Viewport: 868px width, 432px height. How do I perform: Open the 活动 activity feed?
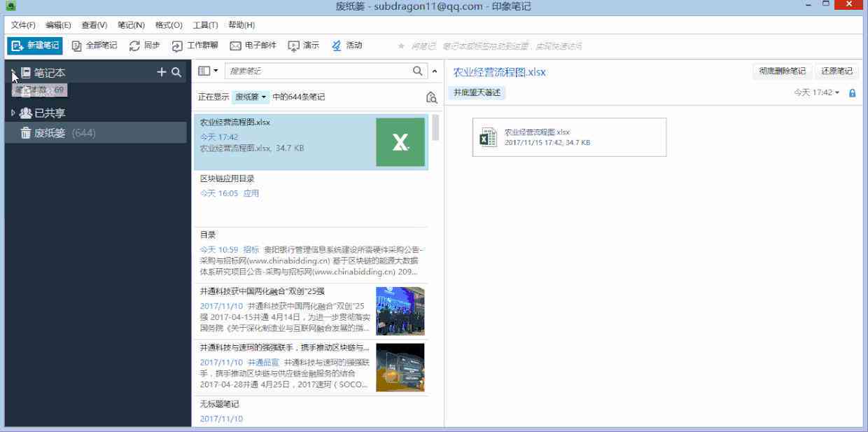[x=347, y=46]
